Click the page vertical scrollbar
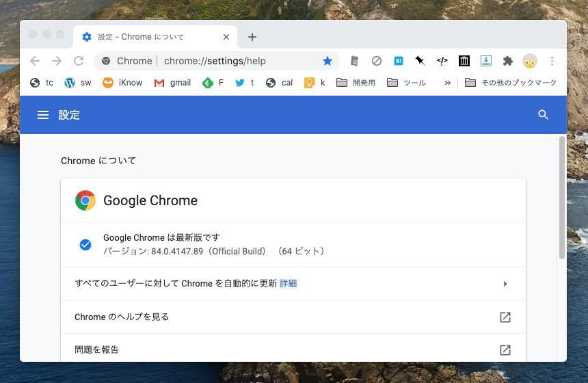Viewport: 588px width, 383px height. pyautogui.click(x=562, y=198)
